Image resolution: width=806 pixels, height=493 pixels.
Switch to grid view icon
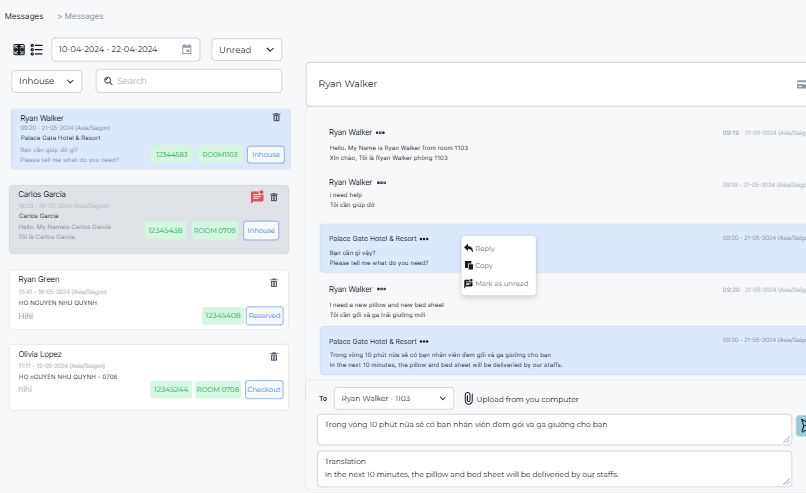pyautogui.click(x=19, y=49)
